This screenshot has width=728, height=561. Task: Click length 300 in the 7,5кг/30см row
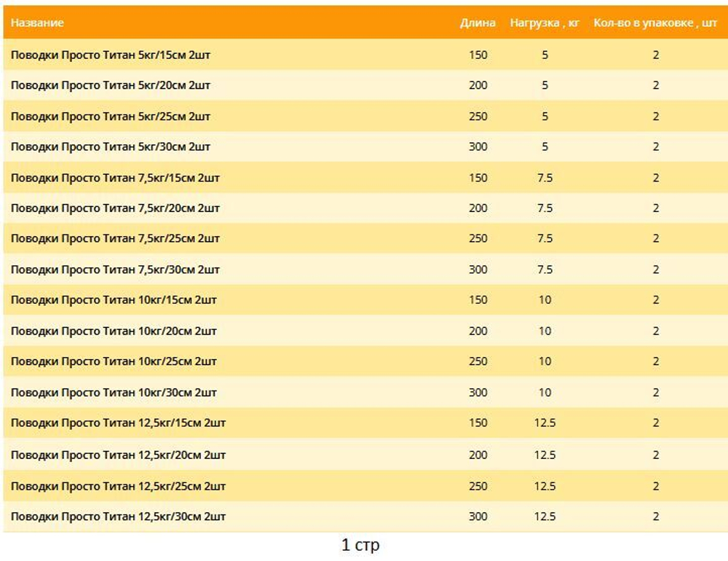[478, 270]
